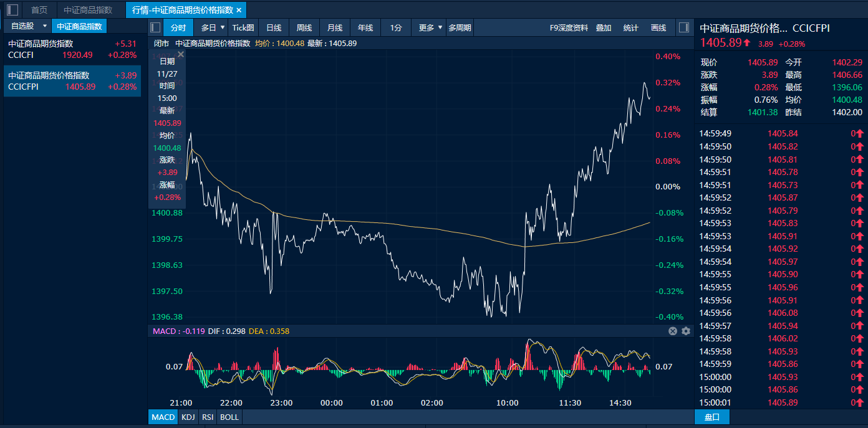Viewport: 868px width, 428px height.
Task: Select the 中证商品指数 top tab
Action: point(88,10)
